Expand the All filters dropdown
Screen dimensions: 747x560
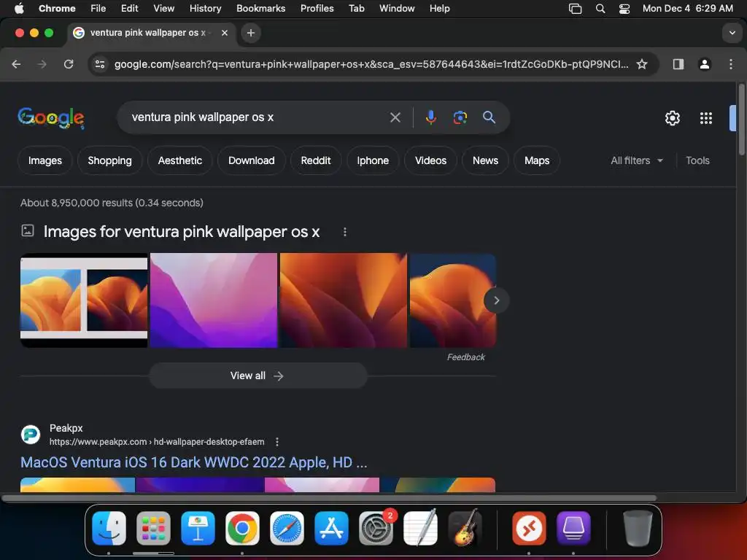pyautogui.click(x=637, y=160)
